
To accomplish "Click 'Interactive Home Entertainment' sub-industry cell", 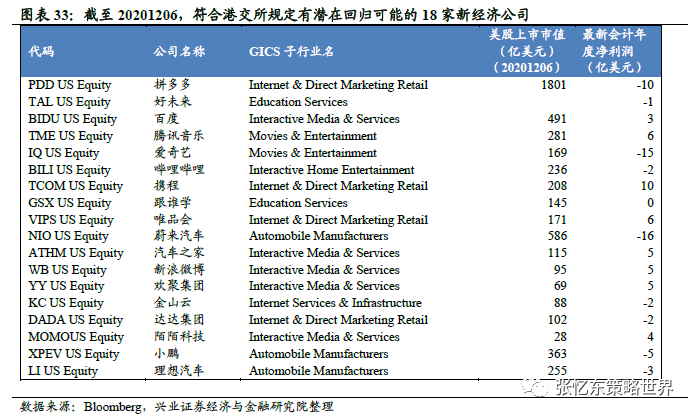I will (x=331, y=170).
